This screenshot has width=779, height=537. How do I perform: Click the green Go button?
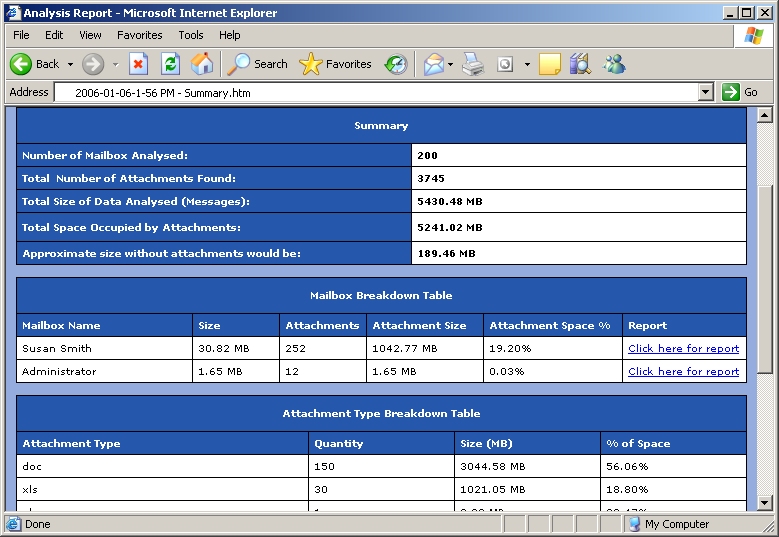(x=740, y=92)
